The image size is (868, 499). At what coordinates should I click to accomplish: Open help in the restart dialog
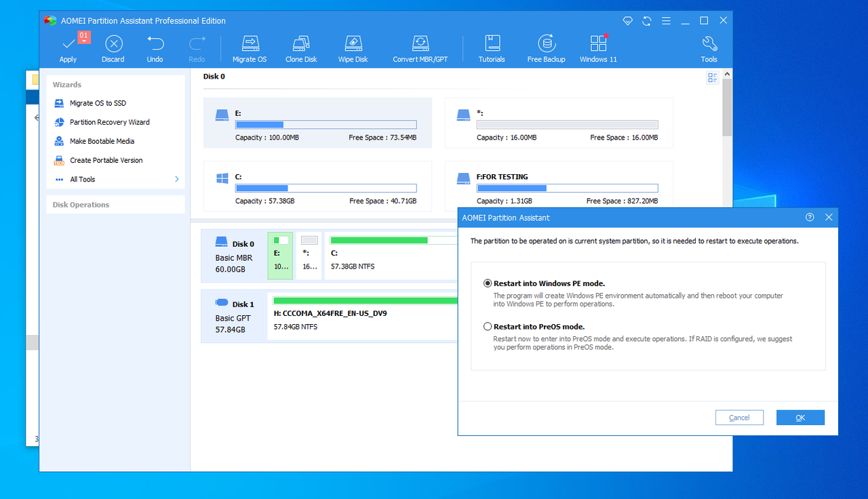point(810,218)
